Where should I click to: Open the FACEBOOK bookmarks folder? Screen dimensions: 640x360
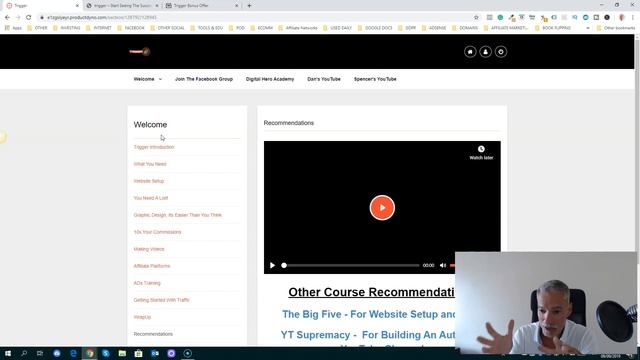pos(131,28)
